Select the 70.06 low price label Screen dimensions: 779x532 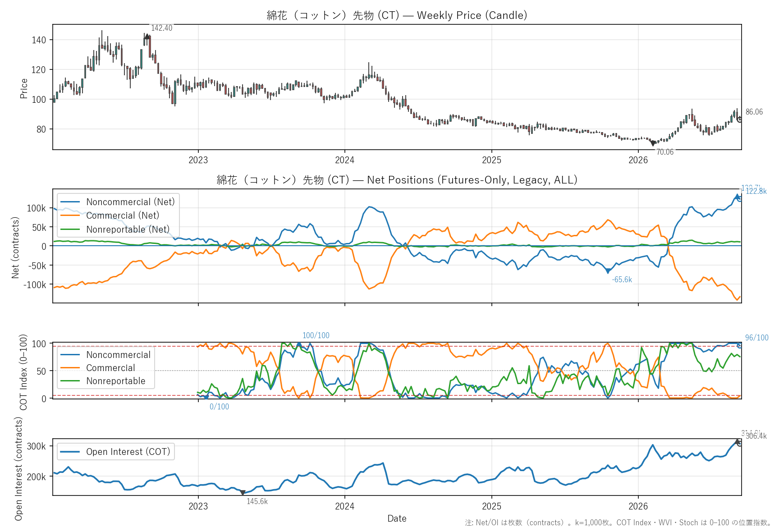(x=665, y=152)
